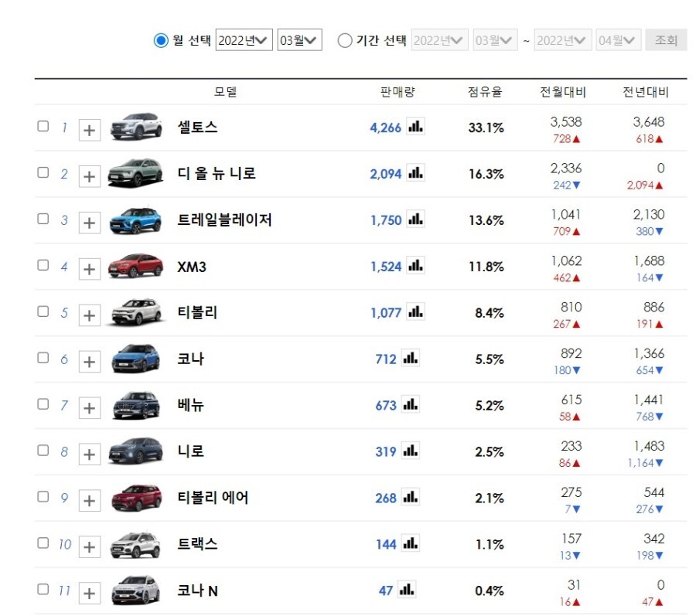Click sales figure 4,266 for 셀토스
Viewport: 696px width, 616px height.
pyautogui.click(x=385, y=128)
